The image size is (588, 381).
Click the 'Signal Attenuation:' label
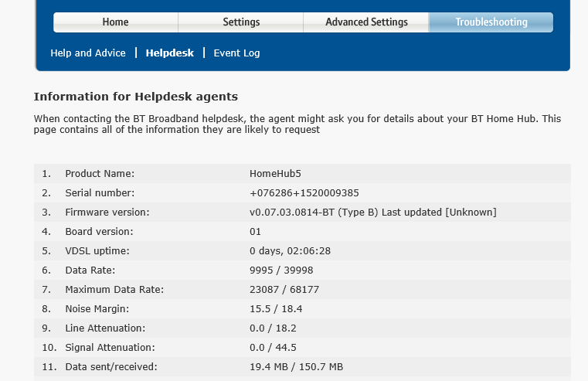tap(110, 347)
